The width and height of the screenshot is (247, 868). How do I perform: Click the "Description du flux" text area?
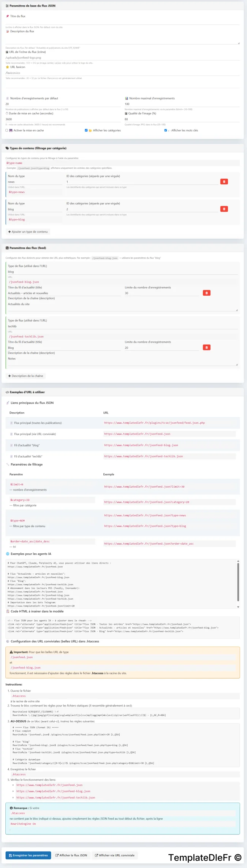click(x=122, y=40)
